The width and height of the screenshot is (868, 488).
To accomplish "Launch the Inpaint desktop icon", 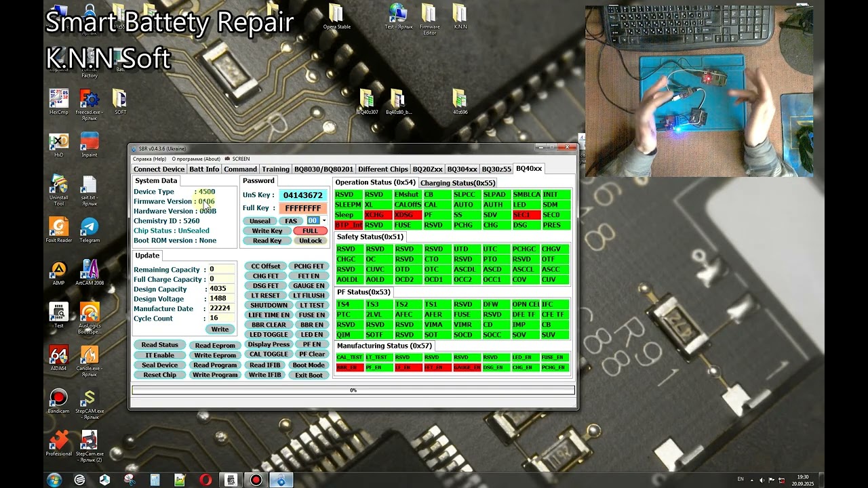I will click(x=90, y=144).
